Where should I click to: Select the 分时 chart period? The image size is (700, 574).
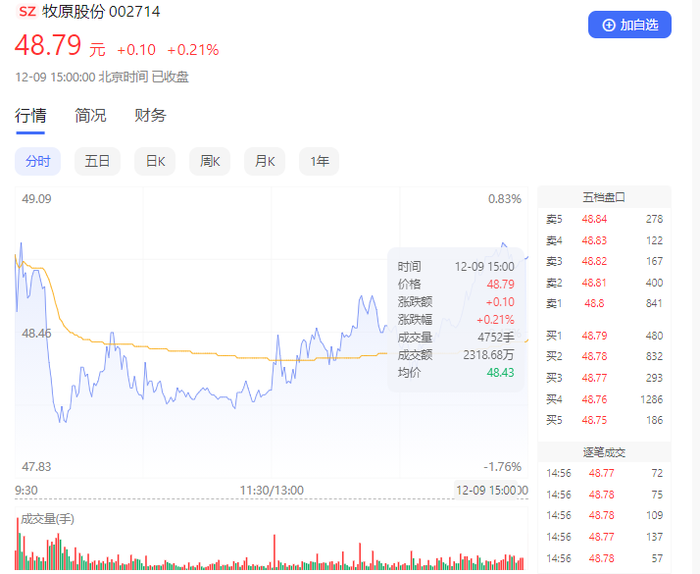pos(38,161)
